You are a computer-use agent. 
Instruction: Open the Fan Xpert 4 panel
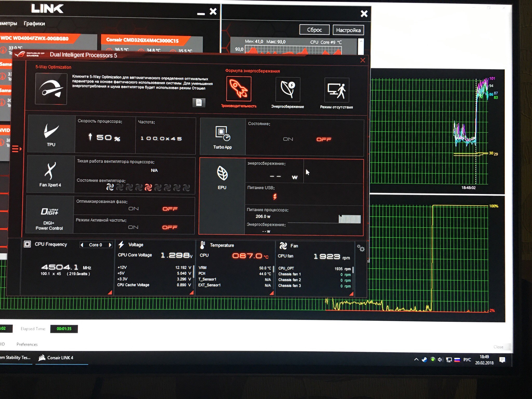pos(50,174)
